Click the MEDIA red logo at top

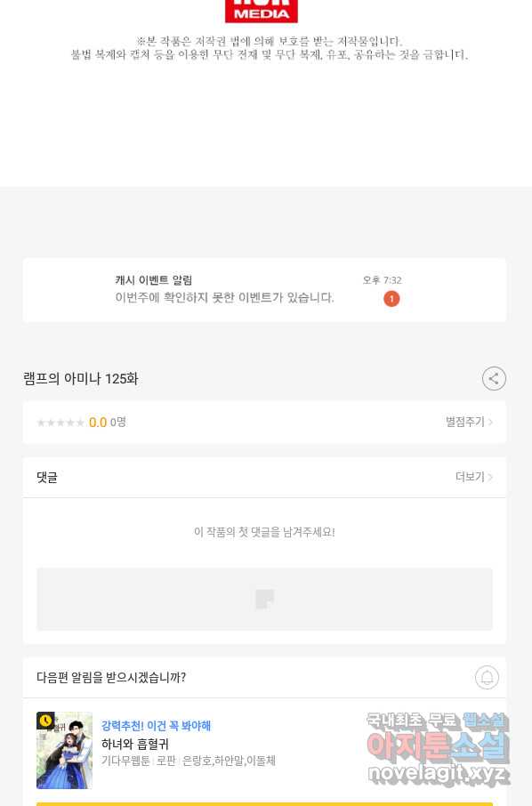coord(262,11)
